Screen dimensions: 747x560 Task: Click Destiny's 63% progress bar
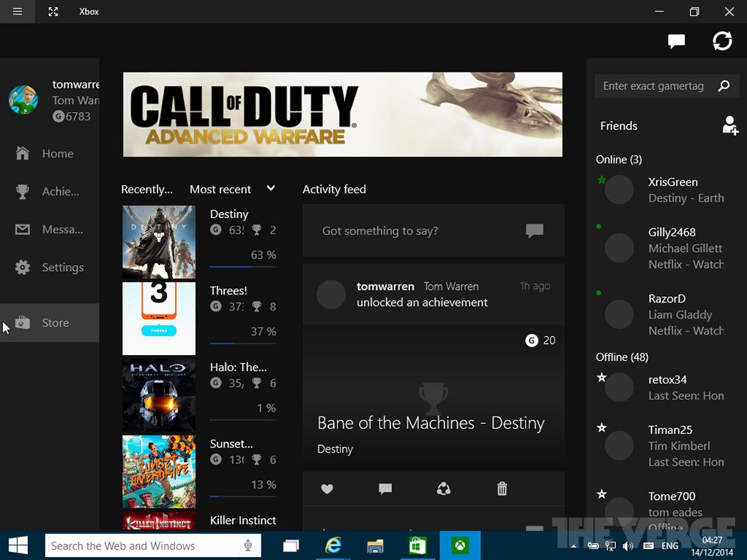[x=242, y=267]
